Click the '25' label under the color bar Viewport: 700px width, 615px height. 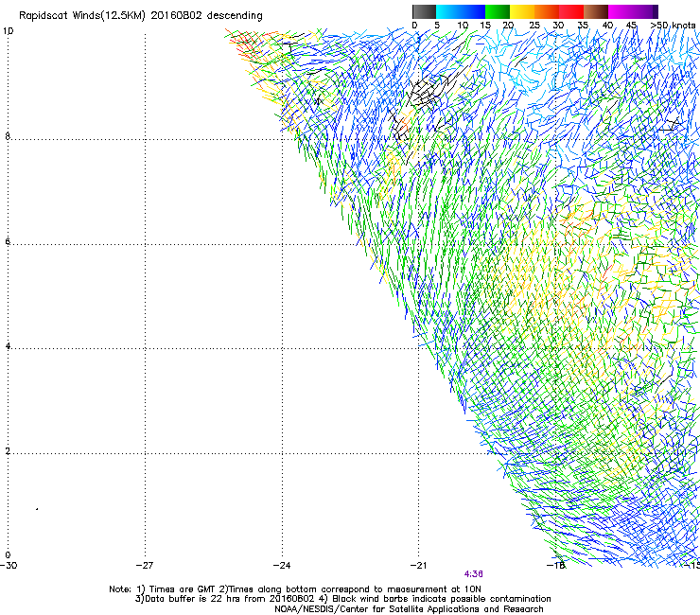tap(534, 26)
